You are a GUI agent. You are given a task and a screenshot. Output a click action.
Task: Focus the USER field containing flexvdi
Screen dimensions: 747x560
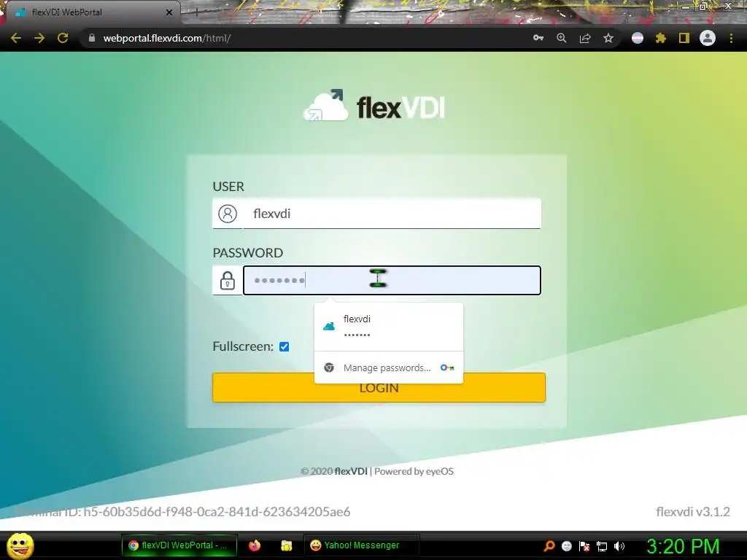pos(392,214)
